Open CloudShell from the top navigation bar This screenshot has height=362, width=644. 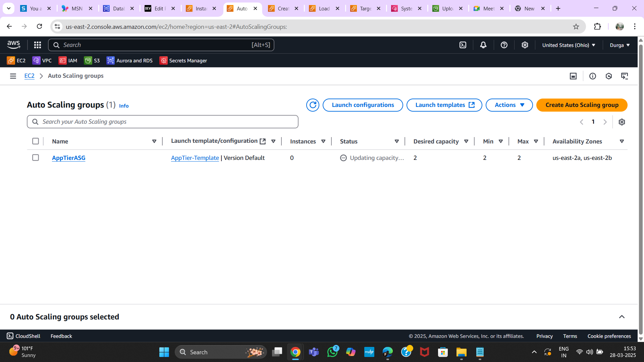point(463,45)
